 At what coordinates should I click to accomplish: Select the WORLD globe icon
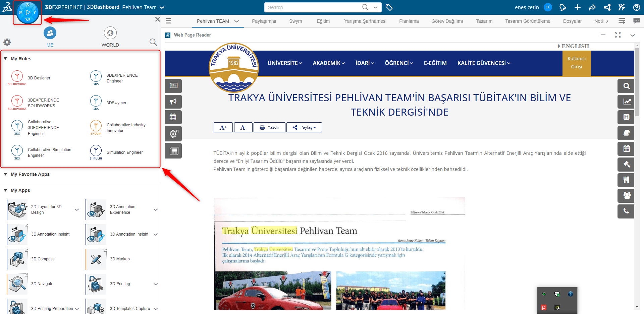click(x=110, y=33)
